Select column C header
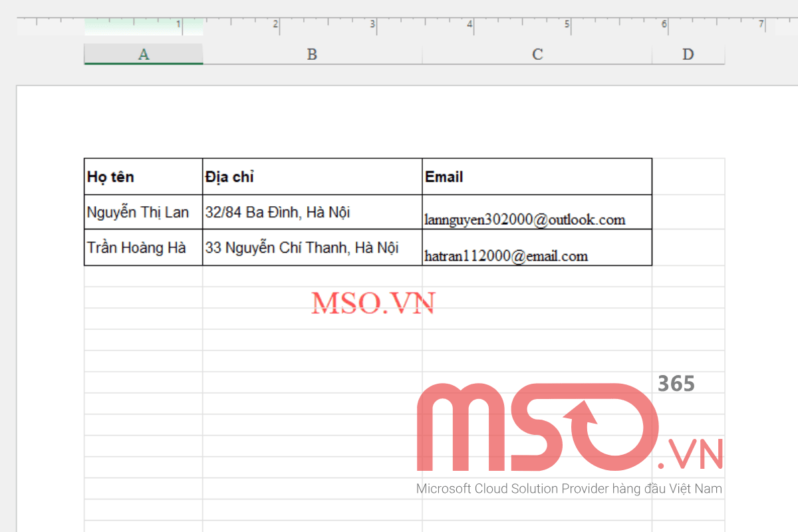This screenshot has height=532, width=798. (537, 54)
